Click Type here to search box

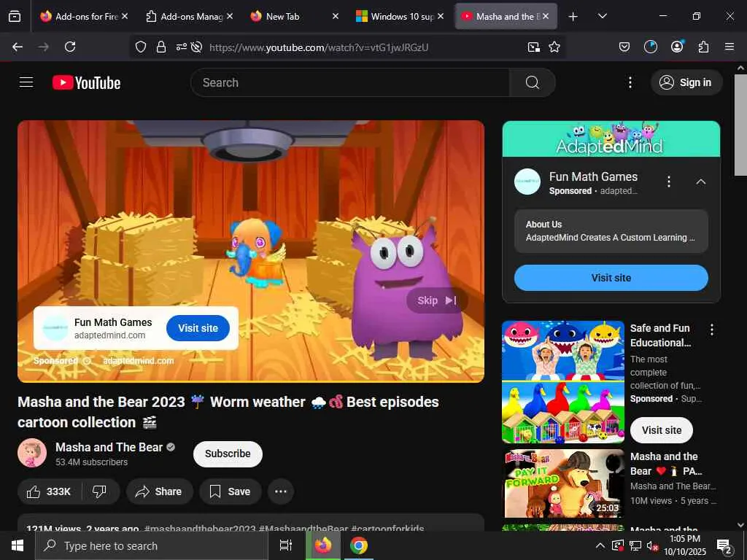point(152,545)
